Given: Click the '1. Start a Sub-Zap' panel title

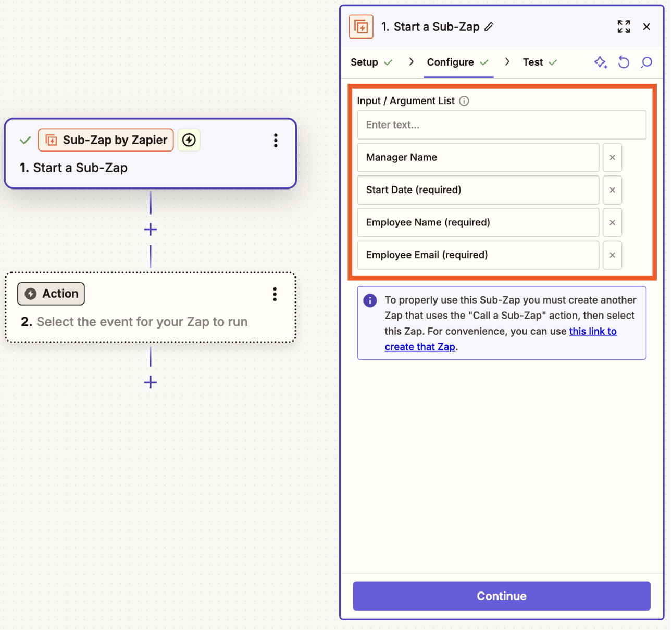Looking at the screenshot, I should [430, 27].
